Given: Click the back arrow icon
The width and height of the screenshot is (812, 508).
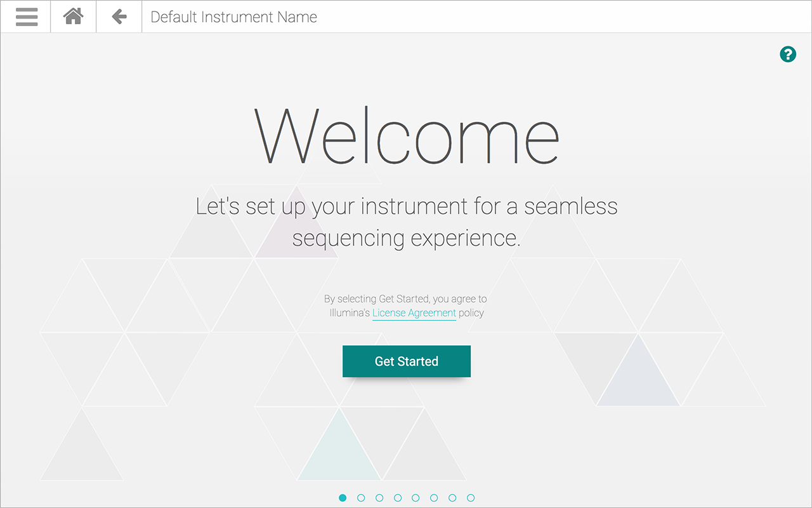Looking at the screenshot, I should click(119, 17).
